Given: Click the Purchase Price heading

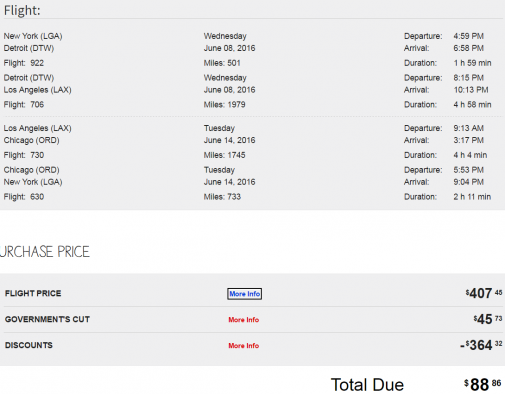Looking at the screenshot, I should pyautogui.click(x=45, y=252).
